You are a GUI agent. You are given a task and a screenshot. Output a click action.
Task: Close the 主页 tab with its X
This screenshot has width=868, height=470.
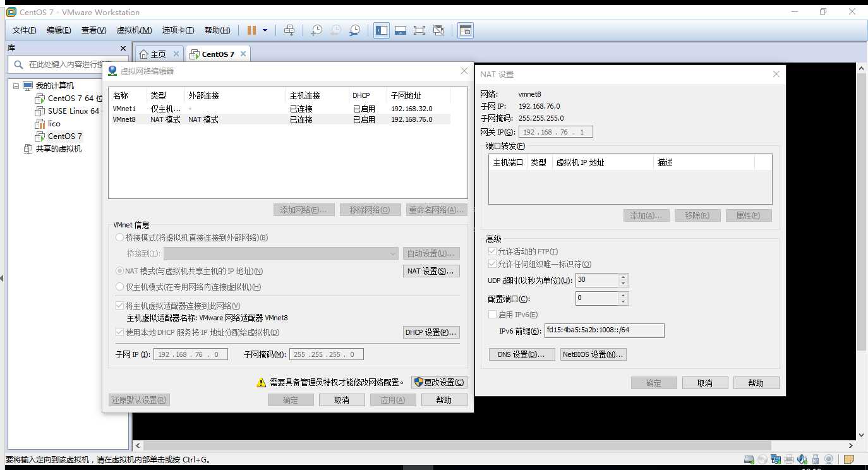pyautogui.click(x=176, y=54)
